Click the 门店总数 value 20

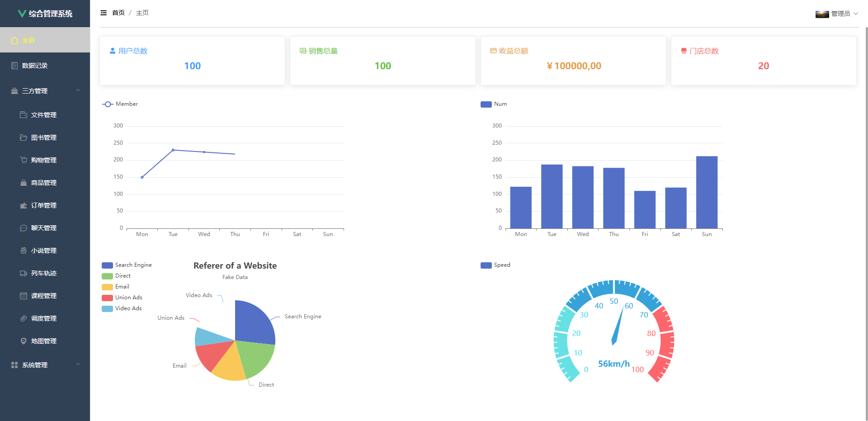pos(764,66)
